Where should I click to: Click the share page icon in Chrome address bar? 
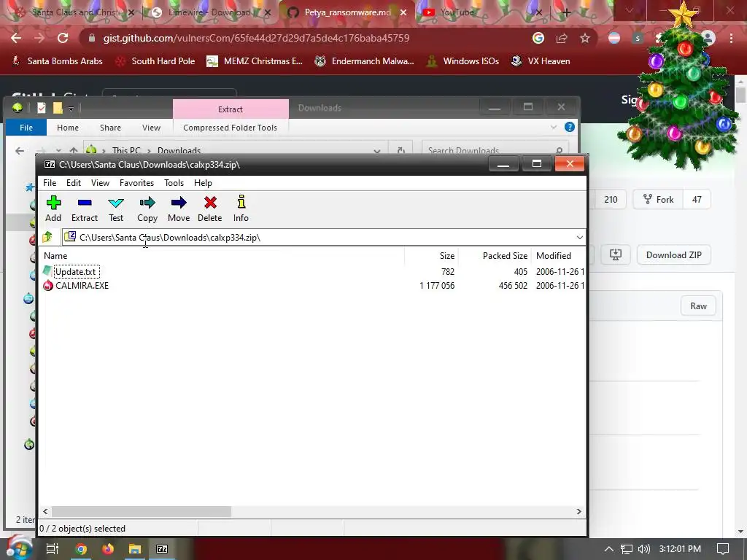562,38
